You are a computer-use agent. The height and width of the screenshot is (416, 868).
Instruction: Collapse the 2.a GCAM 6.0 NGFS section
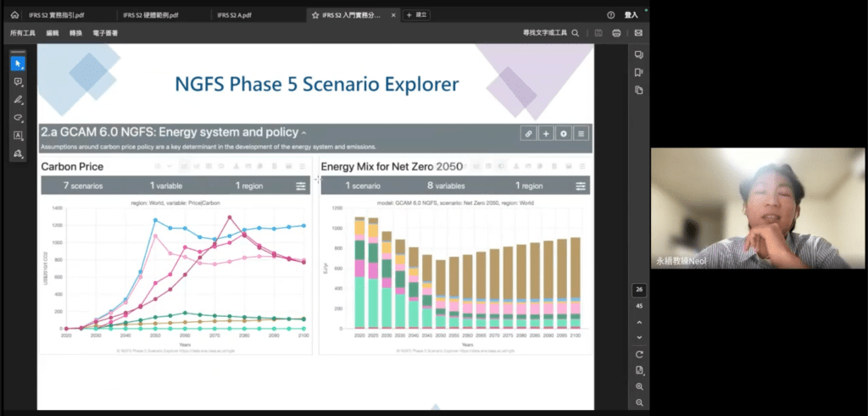[304, 133]
